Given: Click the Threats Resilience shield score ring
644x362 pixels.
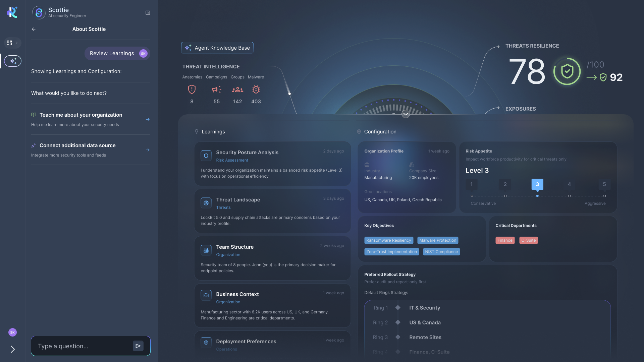Looking at the screenshot, I should coord(567,71).
